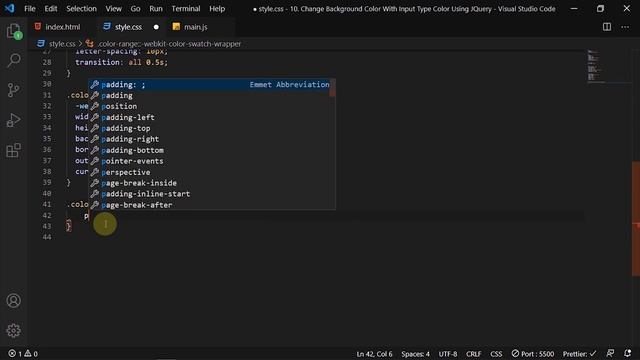Select the 'padding-top' suggestion

[209, 128]
